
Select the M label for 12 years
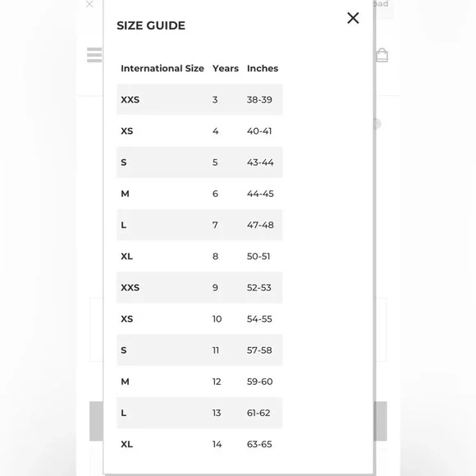(x=125, y=382)
